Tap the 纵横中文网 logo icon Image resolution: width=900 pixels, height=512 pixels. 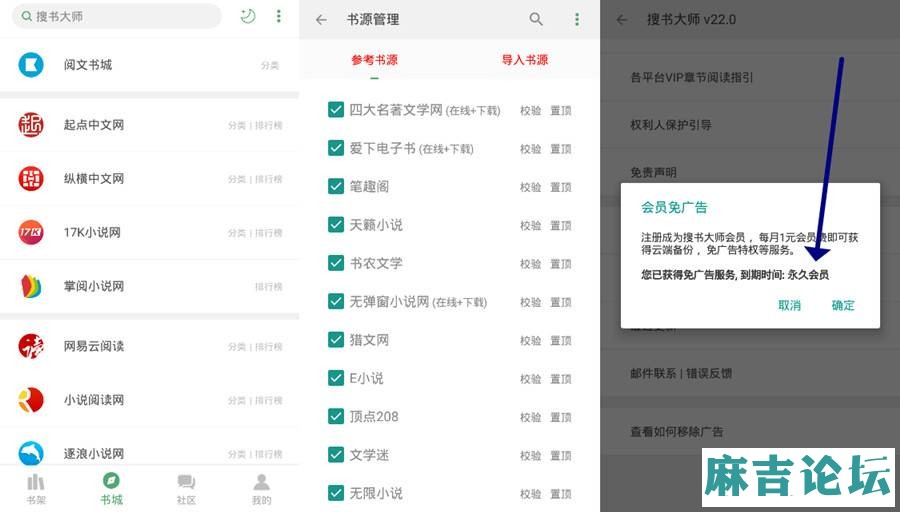pos(31,179)
